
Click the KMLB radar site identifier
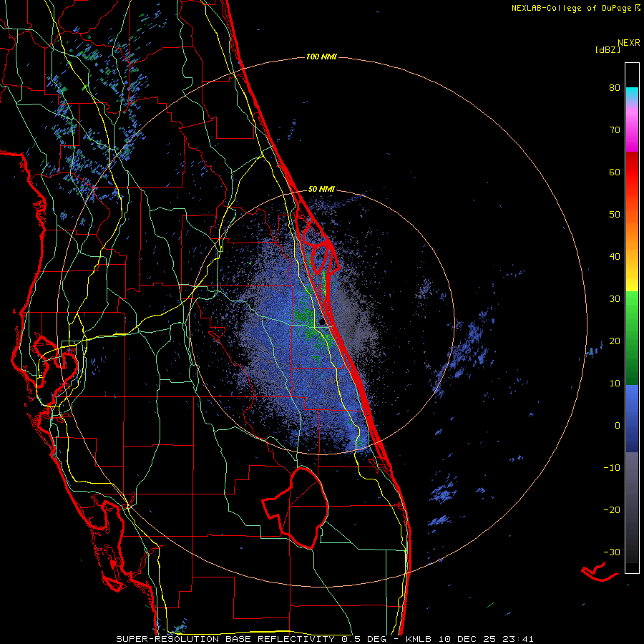(419, 639)
